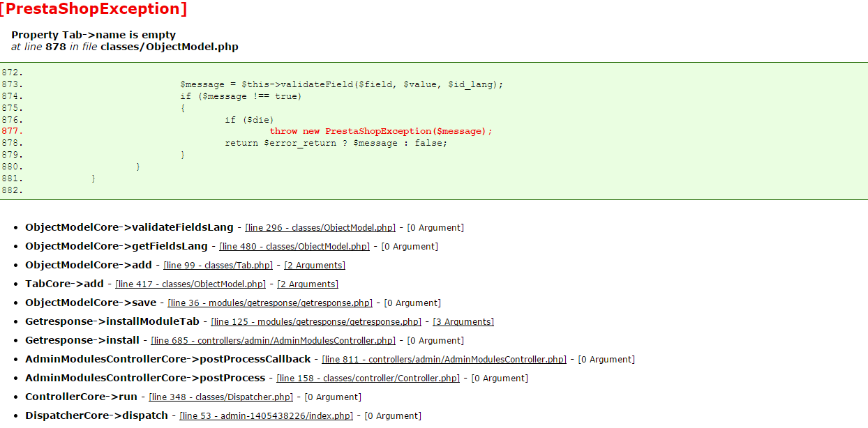Show 0 Argument for DispatcherCore->dispatch
This screenshot has width=868, height=428.
pos(393,416)
